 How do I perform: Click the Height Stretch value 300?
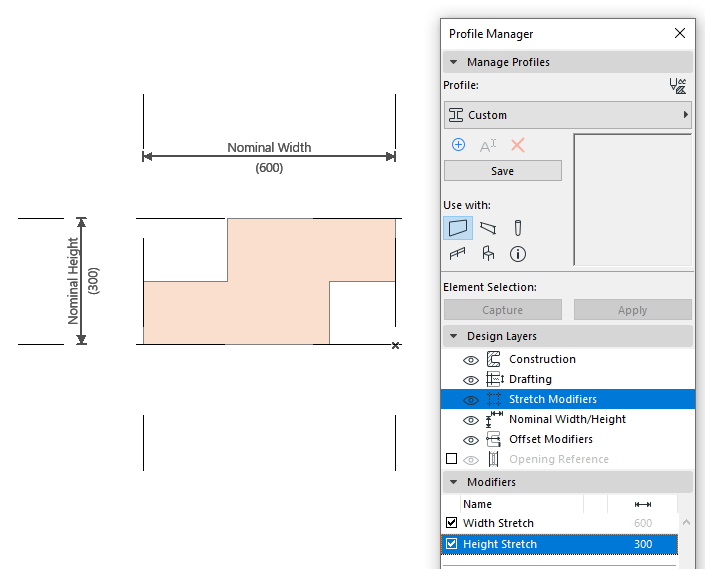(643, 544)
